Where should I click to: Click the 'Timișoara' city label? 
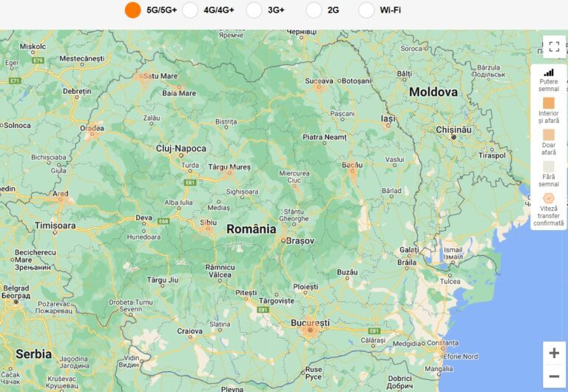55,226
